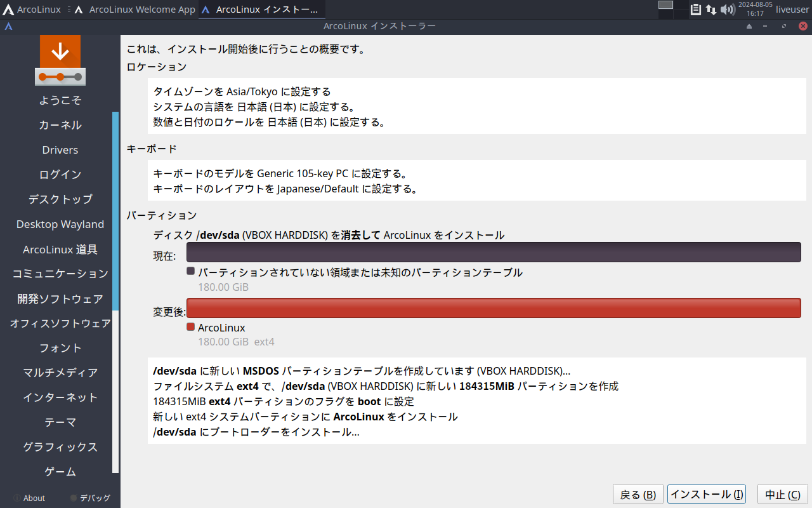Go to the カーネル step
This screenshot has width=812, height=508.
point(60,125)
